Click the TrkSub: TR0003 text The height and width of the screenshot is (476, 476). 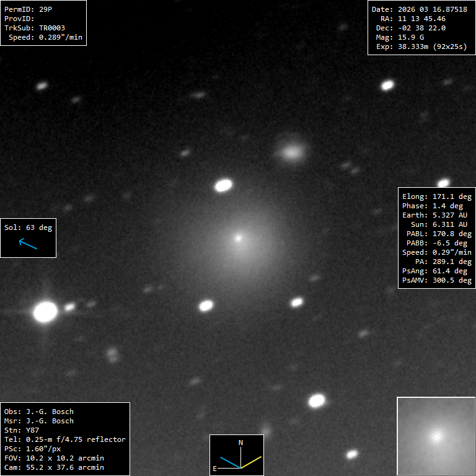(x=34, y=28)
